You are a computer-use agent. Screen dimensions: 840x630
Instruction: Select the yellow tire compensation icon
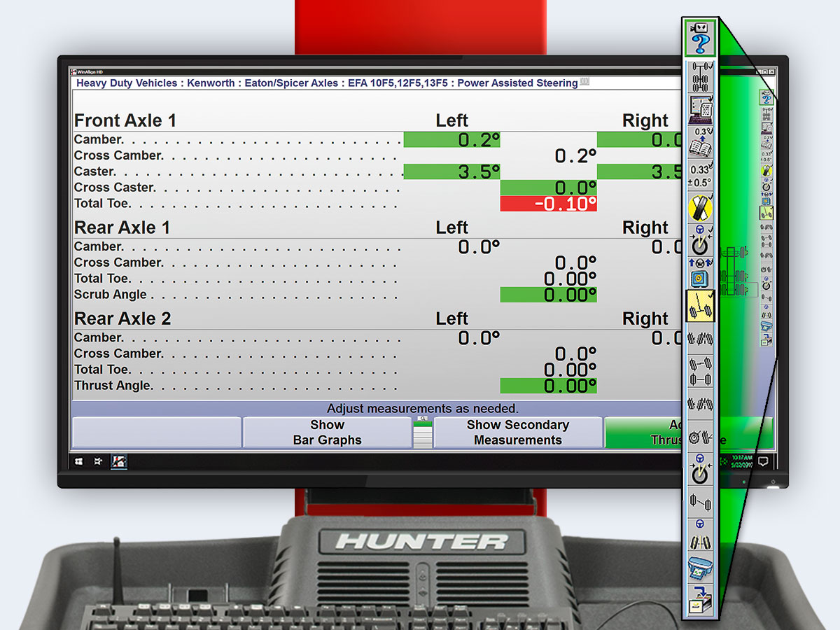tap(699, 207)
